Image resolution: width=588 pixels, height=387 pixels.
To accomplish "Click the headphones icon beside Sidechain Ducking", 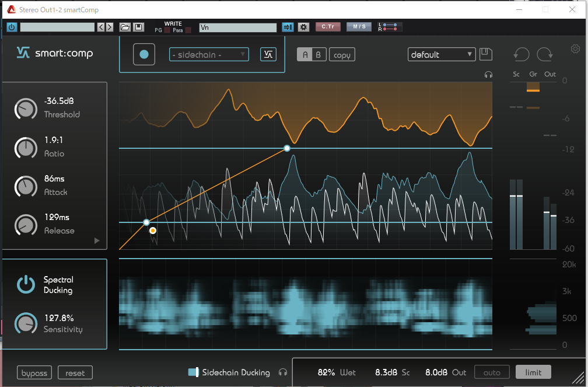I will tap(283, 372).
